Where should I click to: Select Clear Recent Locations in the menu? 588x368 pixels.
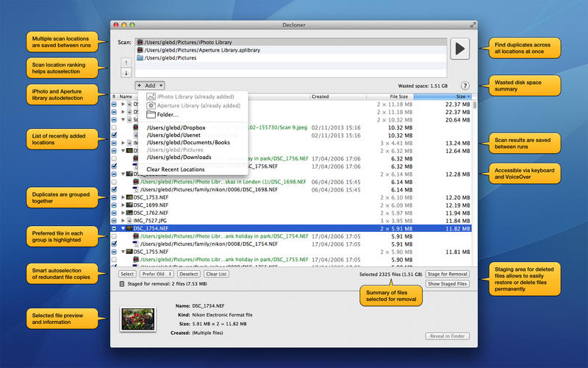[175, 169]
